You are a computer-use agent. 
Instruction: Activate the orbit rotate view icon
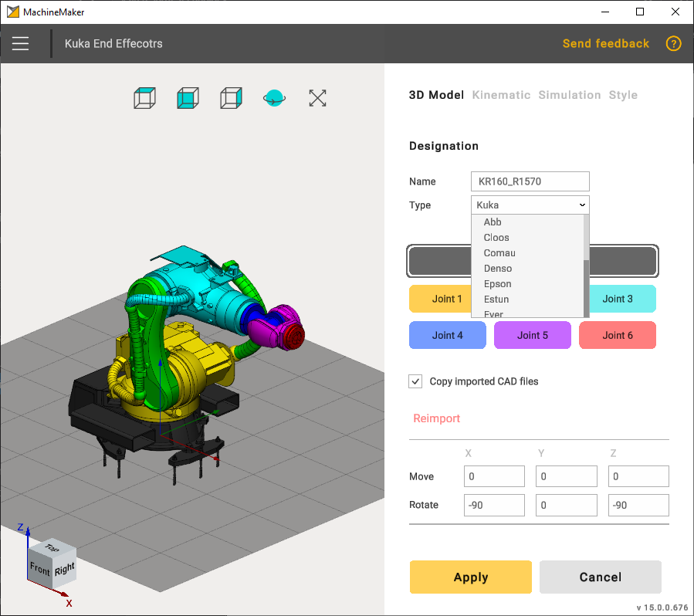(274, 98)
